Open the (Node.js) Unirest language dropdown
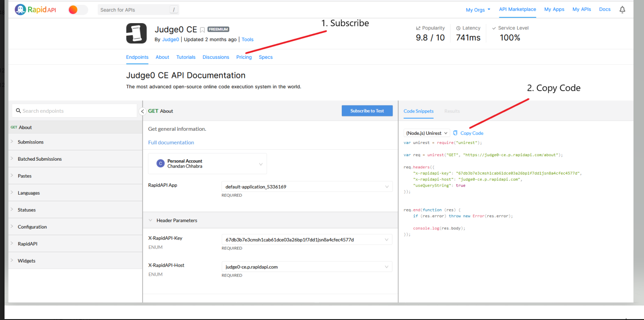Screen dimensions: 644x320 point(426,133)
